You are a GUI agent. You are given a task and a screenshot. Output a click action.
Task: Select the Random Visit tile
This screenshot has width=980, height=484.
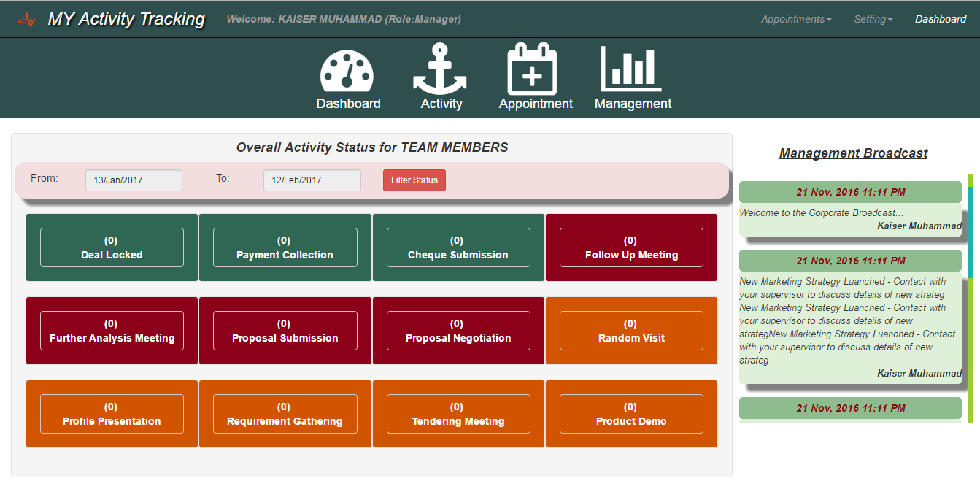(631, 331)
